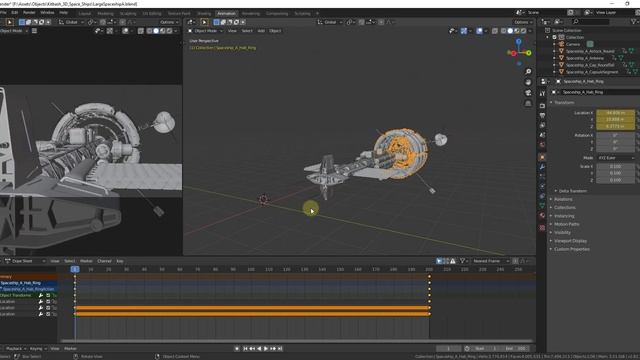Click Location X value field
Viewport: 640px width, 360px height.
point(616,113)
